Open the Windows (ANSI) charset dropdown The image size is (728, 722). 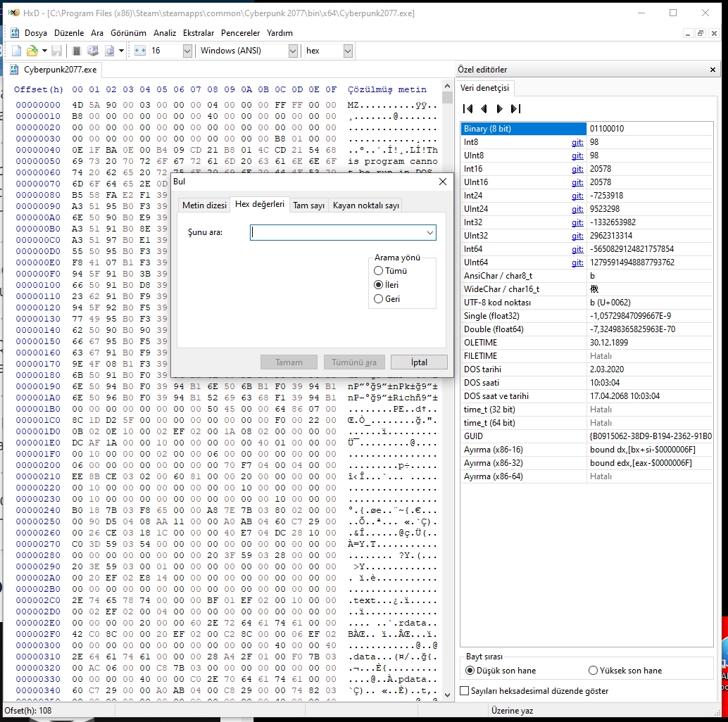293,51
